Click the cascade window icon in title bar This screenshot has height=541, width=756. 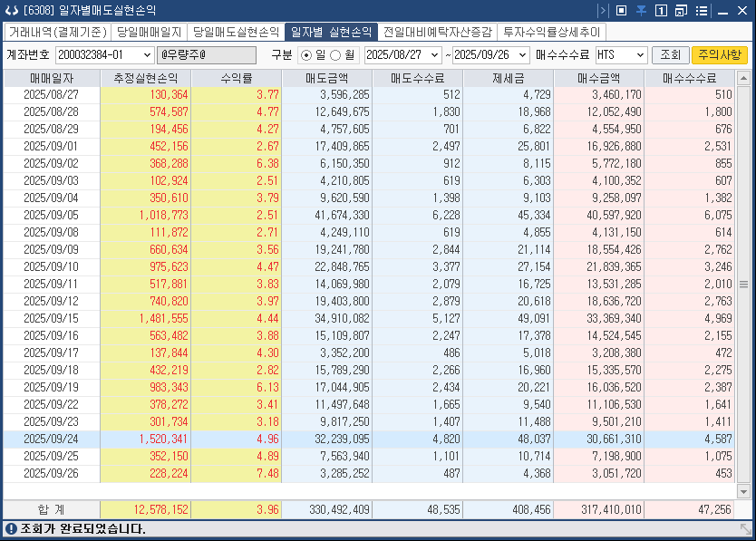tap(683, 10)
